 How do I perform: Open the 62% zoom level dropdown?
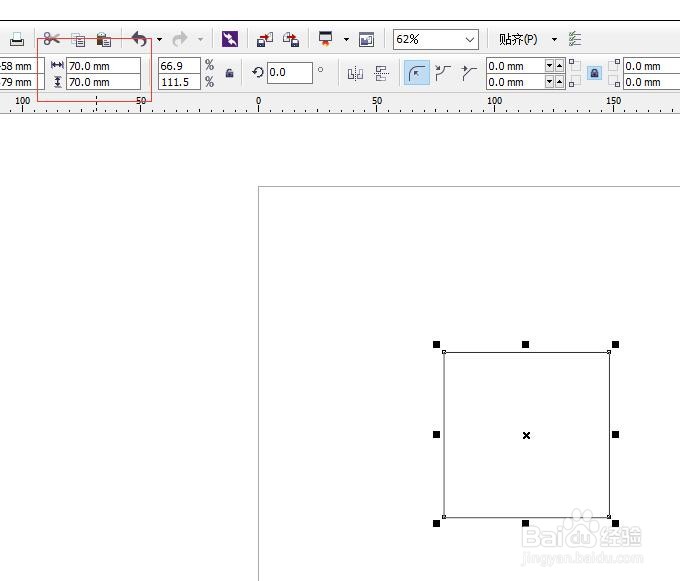[x=470, y=40]
